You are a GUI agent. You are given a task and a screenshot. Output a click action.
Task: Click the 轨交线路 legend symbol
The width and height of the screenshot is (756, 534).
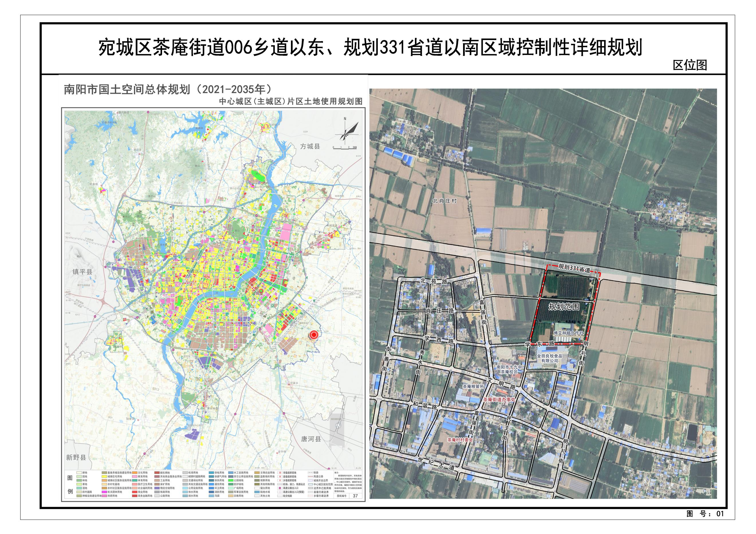click(280, 496)
